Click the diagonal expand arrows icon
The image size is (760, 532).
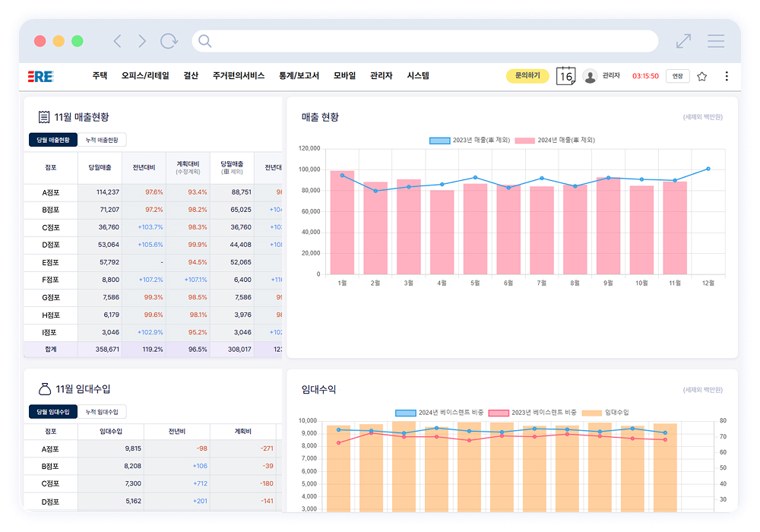coord(683,41)
